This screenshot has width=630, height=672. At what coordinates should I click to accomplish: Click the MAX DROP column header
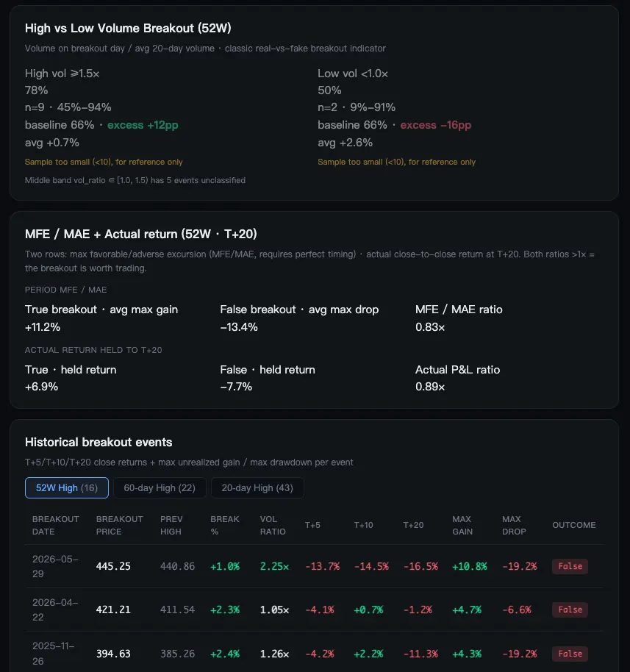tap(514, 525)
